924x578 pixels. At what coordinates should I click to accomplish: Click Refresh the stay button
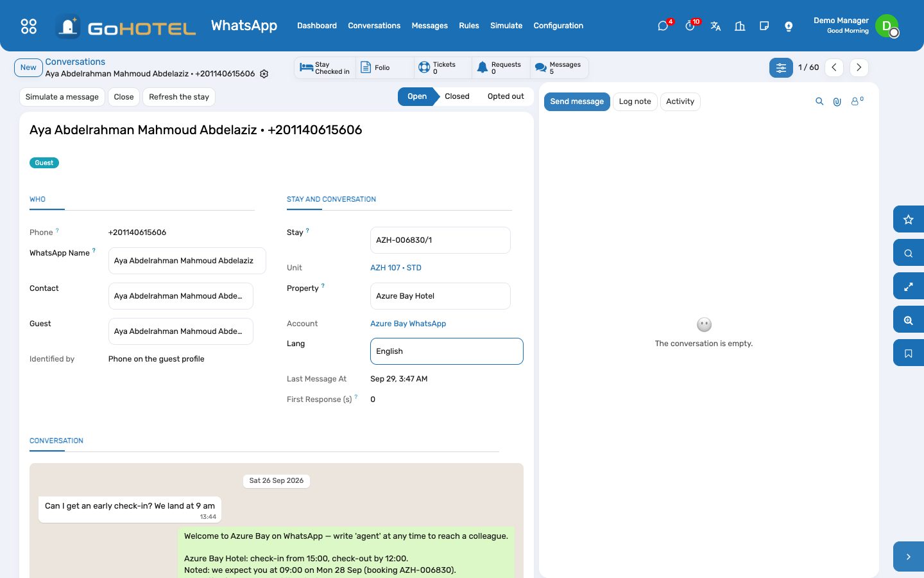pos(179,97)
